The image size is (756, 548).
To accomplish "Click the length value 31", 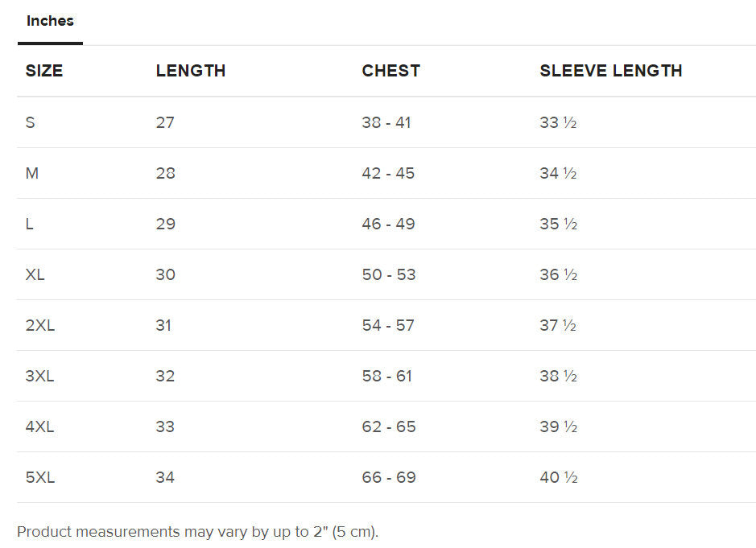I will [164, 326].
